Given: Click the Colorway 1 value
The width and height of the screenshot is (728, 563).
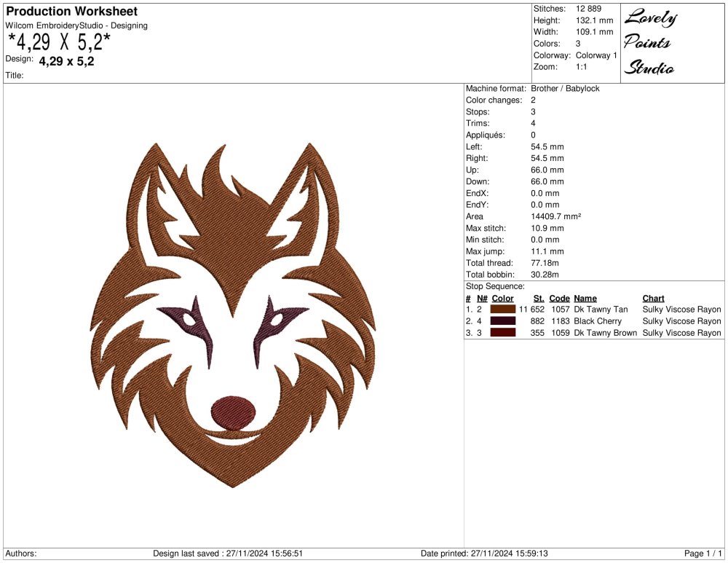Looking at the screenshot, I should tap(596, 55).
